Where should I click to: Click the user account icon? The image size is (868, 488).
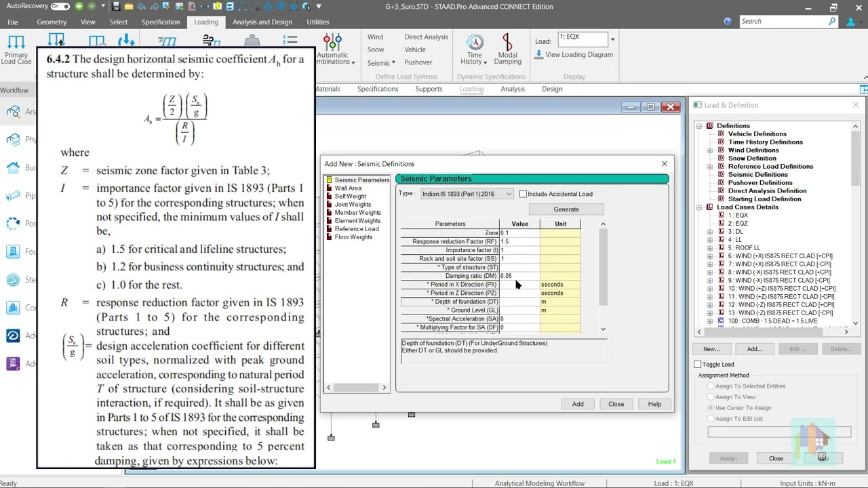pos(851,21)
